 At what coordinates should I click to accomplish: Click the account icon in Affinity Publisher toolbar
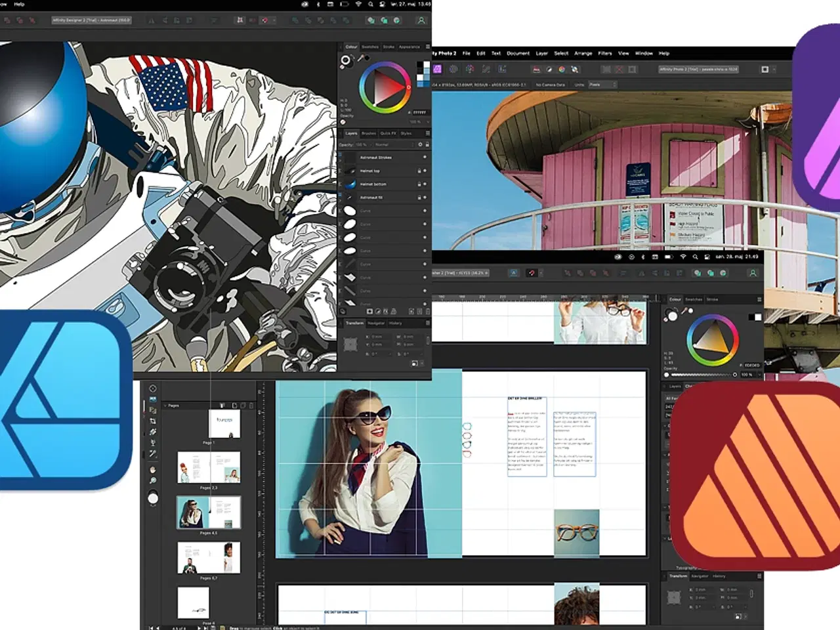[x=753, y=273]
